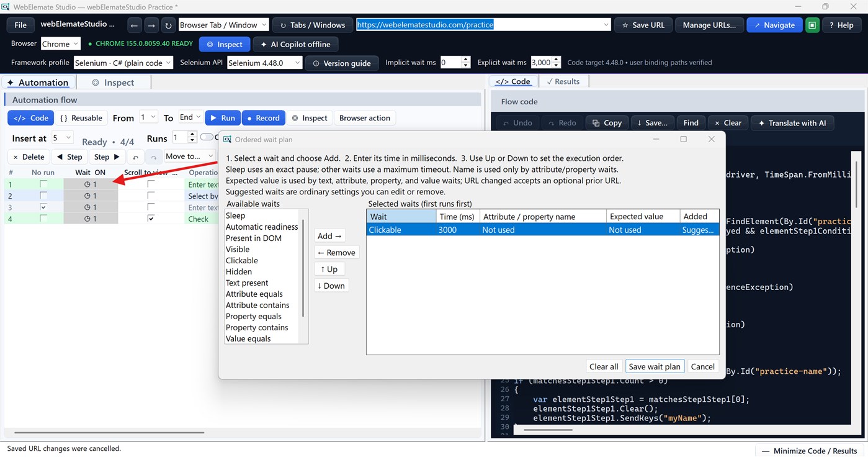Screen dimensions: 868x457
Task: Open the Chrome browser dropdown
Action: 61,44
